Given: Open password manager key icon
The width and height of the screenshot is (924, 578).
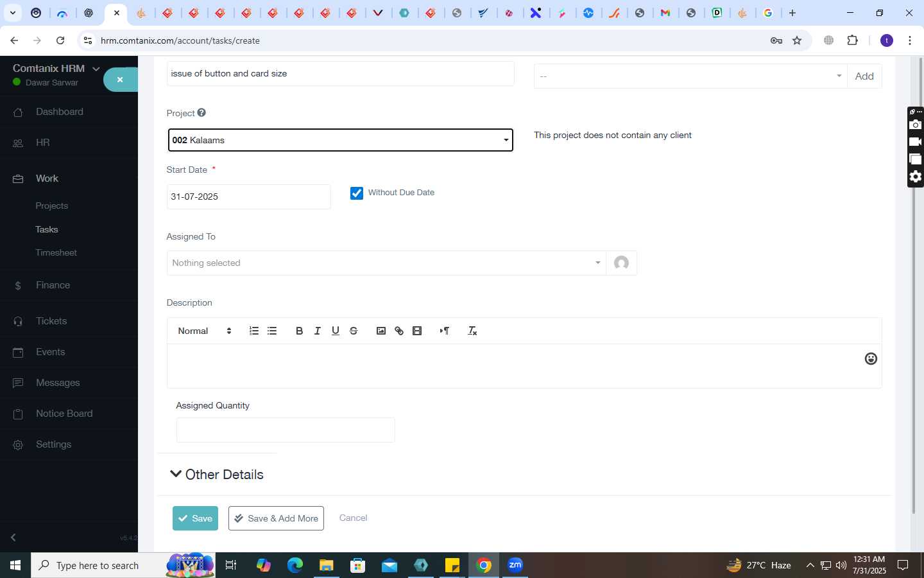Looking at the screenshot, I should point(776,40).
